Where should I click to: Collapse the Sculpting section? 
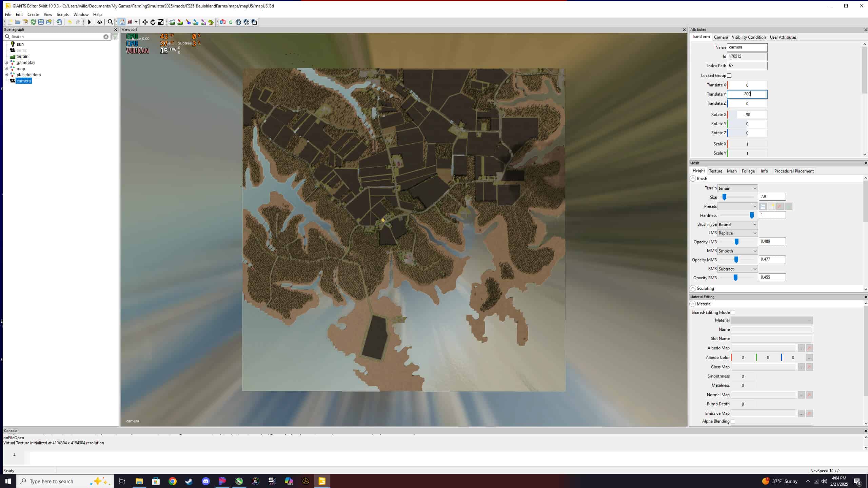coord(693,288)
